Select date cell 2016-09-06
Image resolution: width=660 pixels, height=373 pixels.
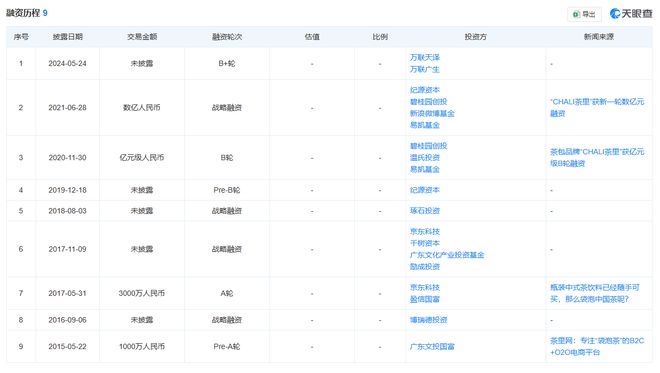pyautogui.click(x=67, y=320)
